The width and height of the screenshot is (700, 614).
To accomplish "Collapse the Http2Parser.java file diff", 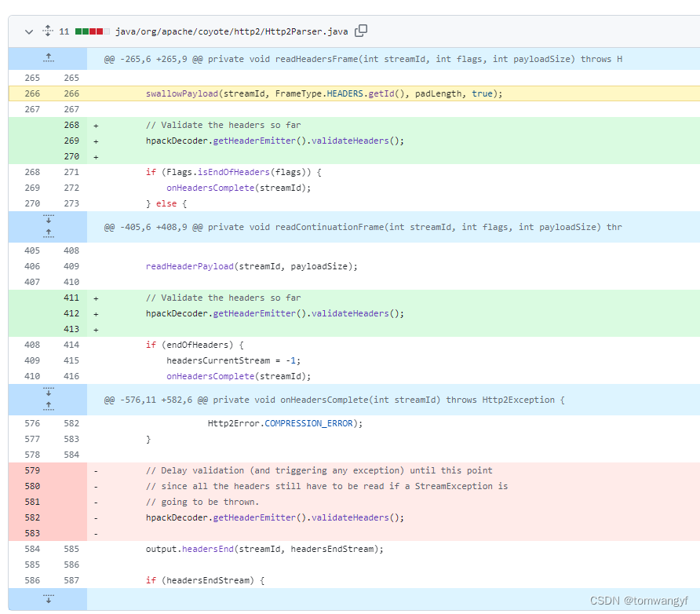I will click(x=29, y=31).
